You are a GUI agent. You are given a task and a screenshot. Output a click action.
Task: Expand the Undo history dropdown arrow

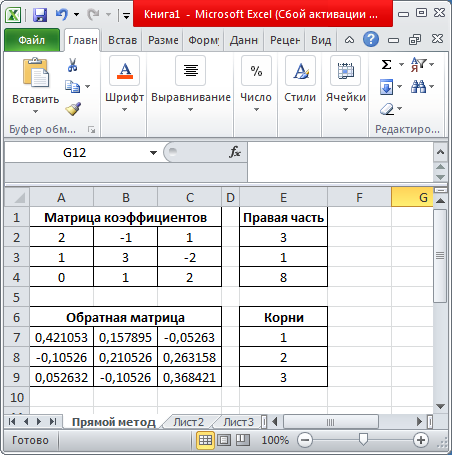tap(77, 14)
